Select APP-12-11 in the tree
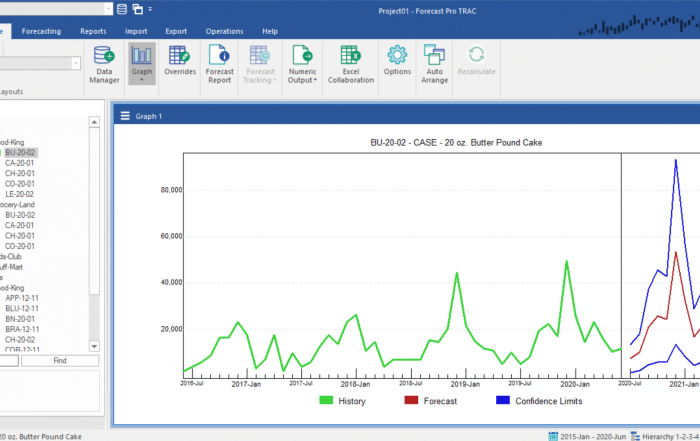 (x=22, y=298)
